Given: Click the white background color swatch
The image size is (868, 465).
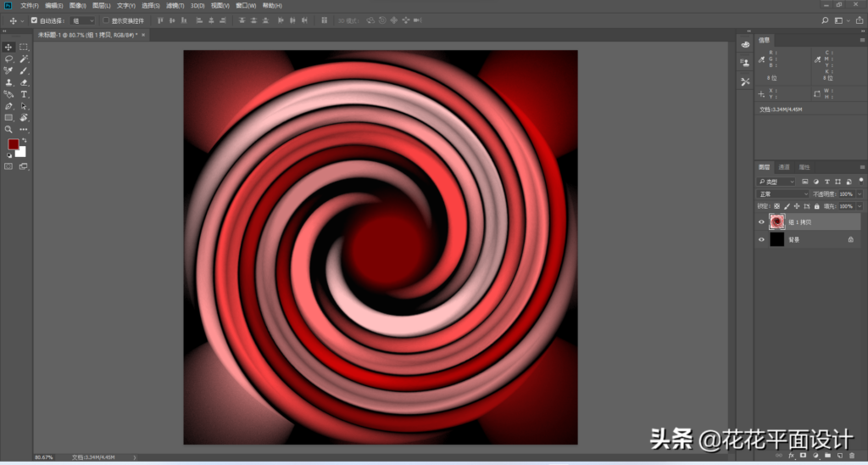Looking at the screenshot, I should 22,154.
